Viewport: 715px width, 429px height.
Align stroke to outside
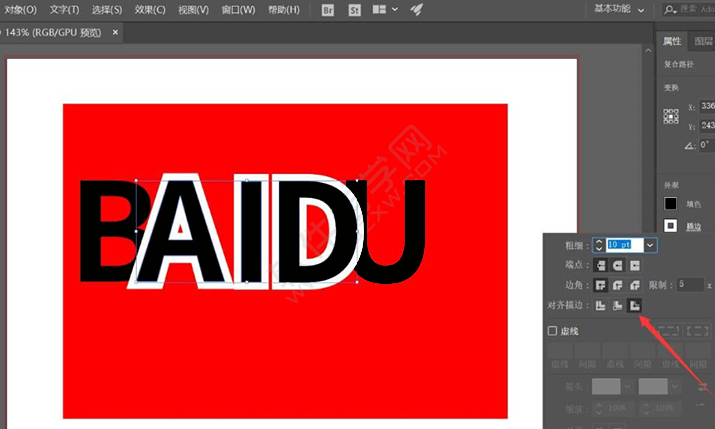tap(634, 305)
